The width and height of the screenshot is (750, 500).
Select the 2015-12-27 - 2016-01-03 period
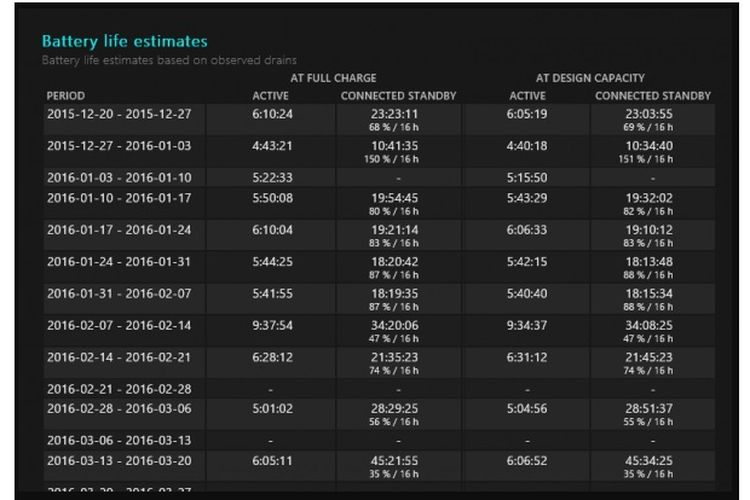pyautogui.click(x=118, y=146)
